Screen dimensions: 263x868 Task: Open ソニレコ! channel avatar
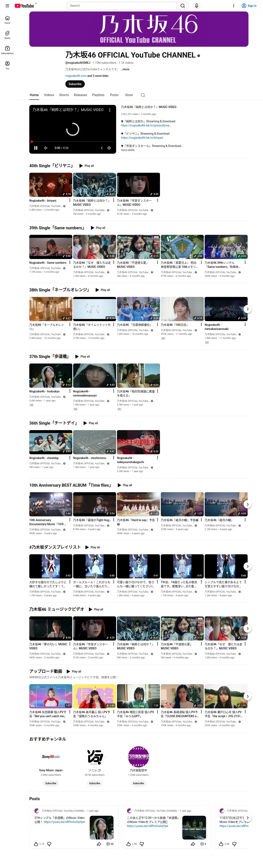tap(95, 757)
